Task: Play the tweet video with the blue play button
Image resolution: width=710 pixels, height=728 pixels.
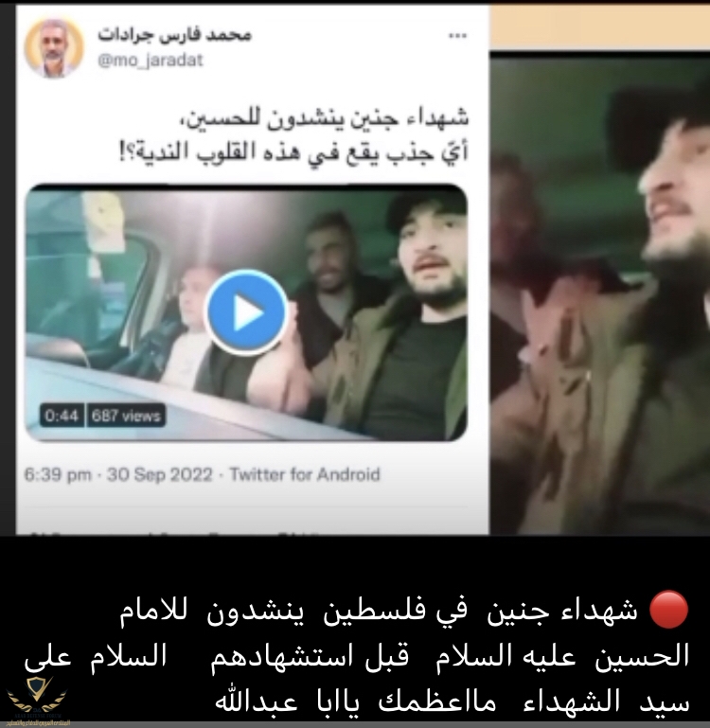Action: point(246,312)
